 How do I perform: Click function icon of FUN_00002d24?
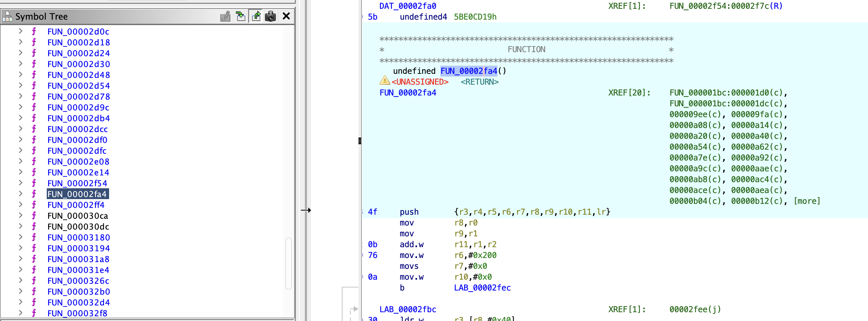[34, 53]
